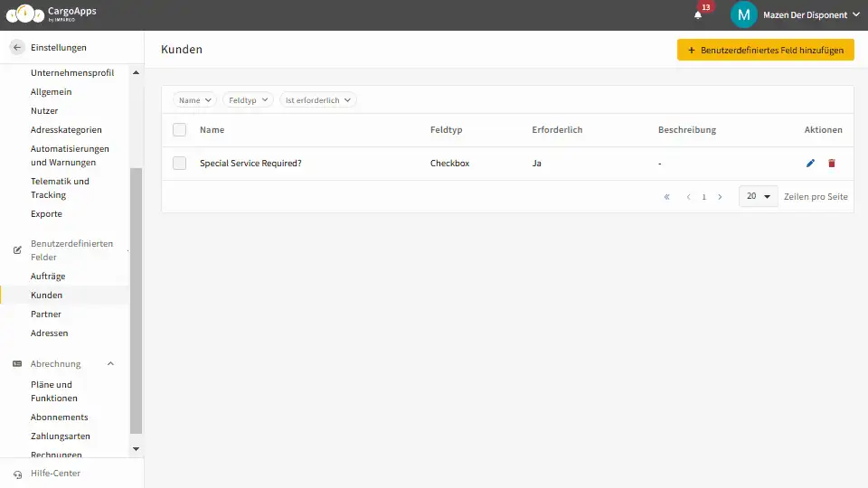
Task: Click the Ja required cell
Action: click(537, 164)
